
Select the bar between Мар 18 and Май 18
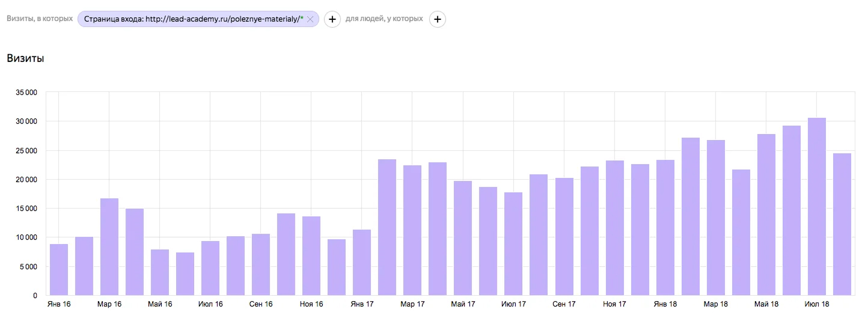741,232
